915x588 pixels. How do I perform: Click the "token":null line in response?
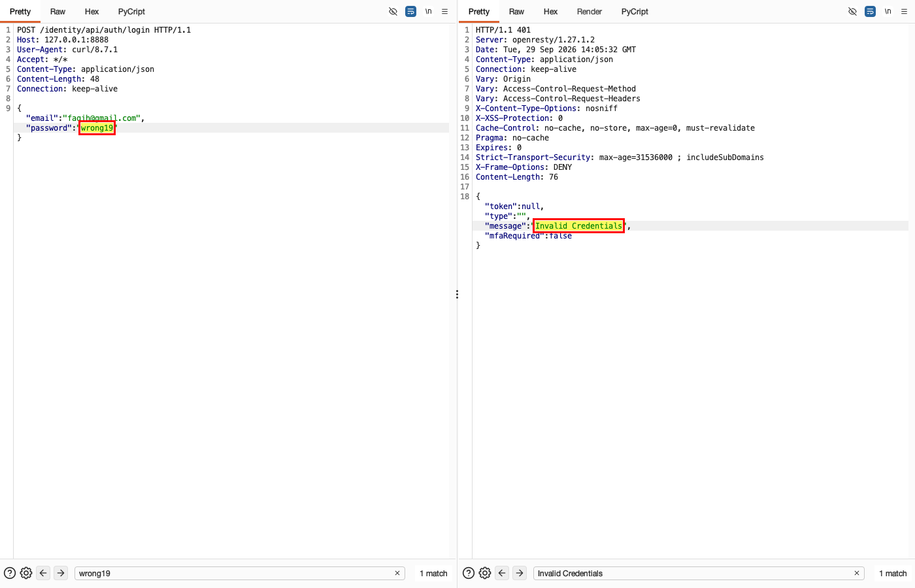pos(514,206)
